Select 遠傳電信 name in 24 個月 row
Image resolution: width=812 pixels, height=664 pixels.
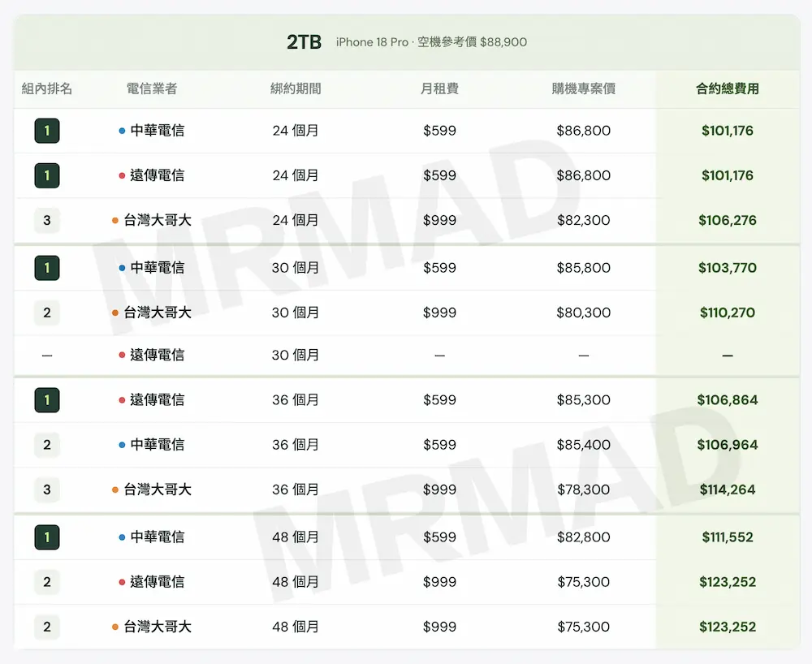pyautogui.click(x=158, y=175)
